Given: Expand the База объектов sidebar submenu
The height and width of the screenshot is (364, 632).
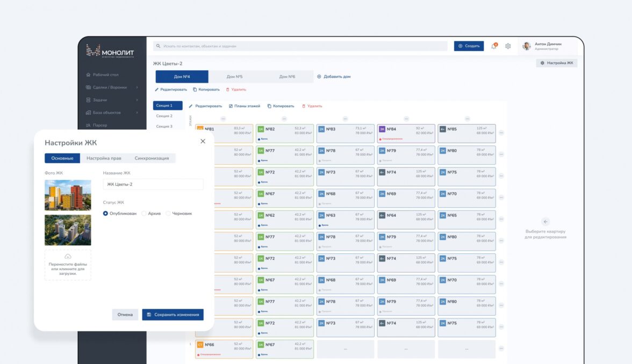Looking at the screenshot, I should point(137,113).
